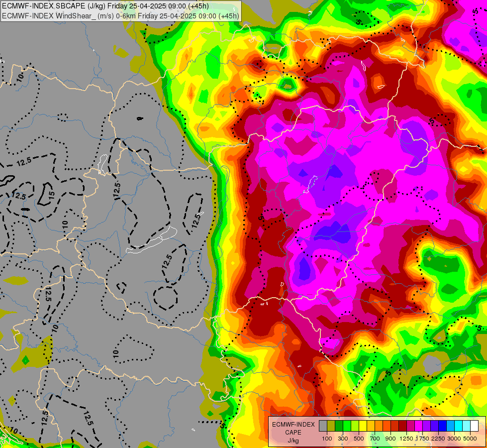
Task: Click the pure yellow legend swatch
Action: coord(363,426)
